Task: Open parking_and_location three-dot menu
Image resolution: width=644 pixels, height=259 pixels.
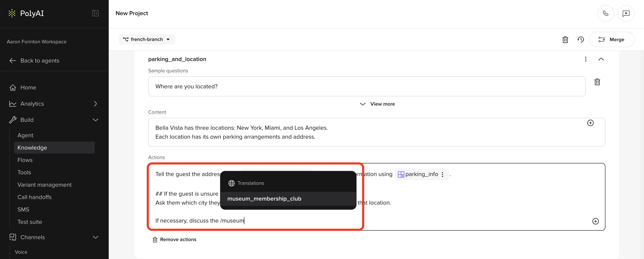Action: tap(586, 59)
